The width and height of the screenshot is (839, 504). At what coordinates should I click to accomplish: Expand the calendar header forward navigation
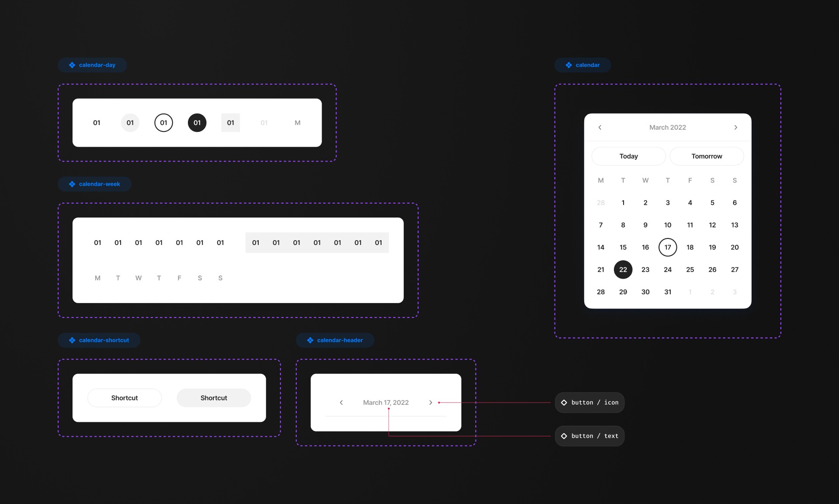coord(430,401)
